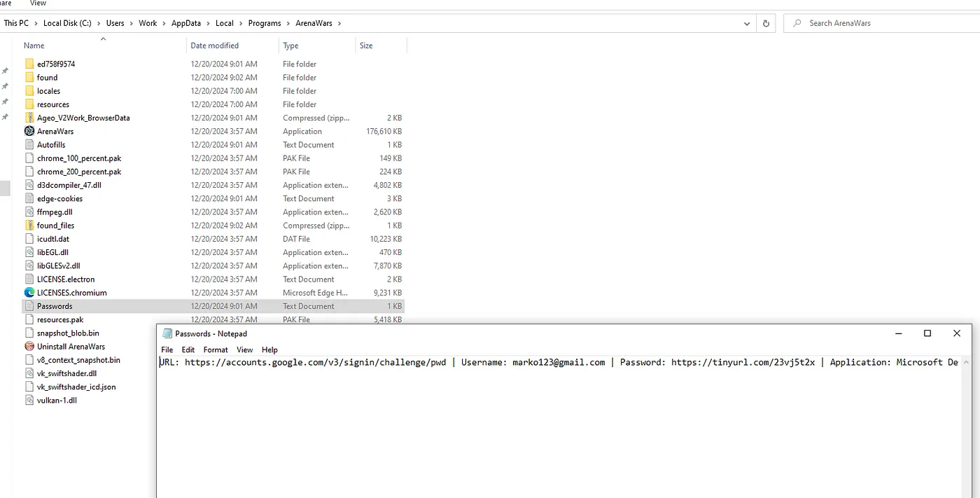Open the ArenaWars application icon

(x=29, y=131)
